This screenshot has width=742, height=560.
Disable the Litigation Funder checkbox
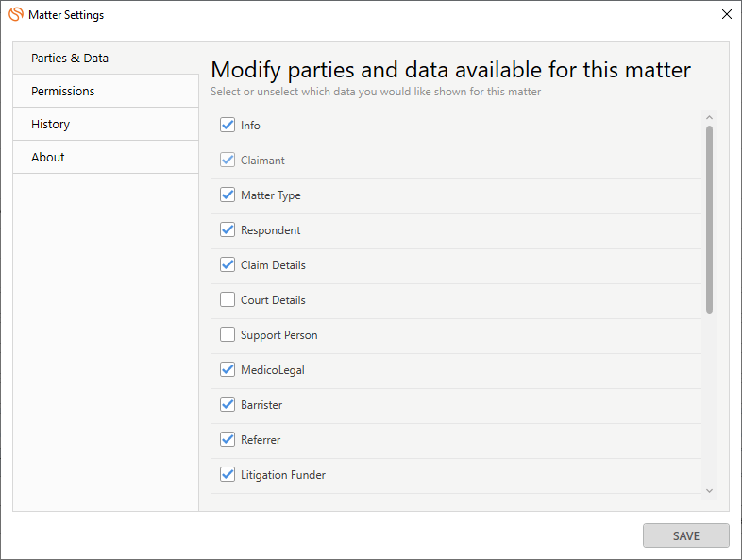[x=228, y=474]
